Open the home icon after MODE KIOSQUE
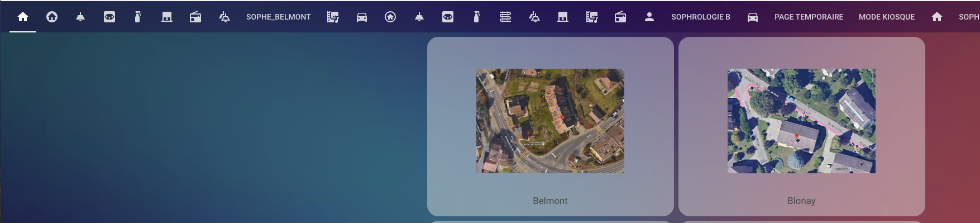980x223 pixels. [937, 17]
